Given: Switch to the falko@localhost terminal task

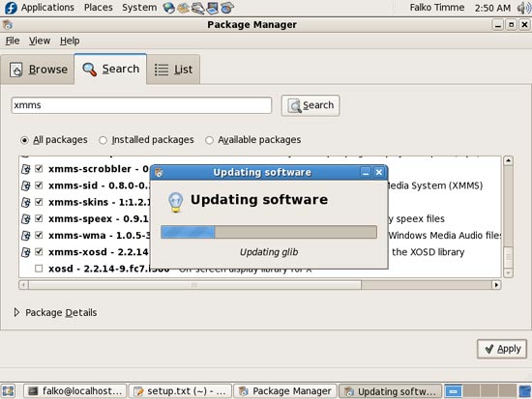Looking at the screenshot, I should (75, 391).
